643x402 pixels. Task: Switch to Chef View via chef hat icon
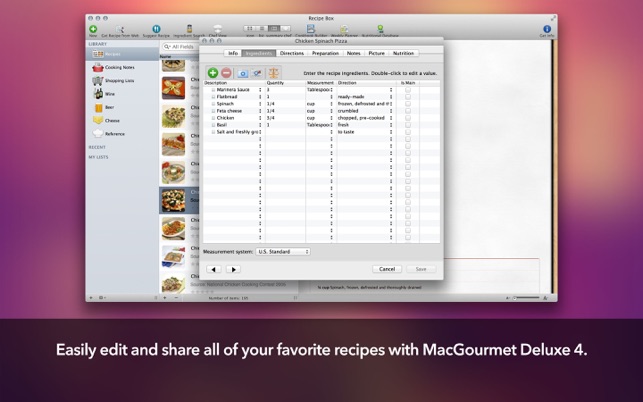[x=217, y=29]
